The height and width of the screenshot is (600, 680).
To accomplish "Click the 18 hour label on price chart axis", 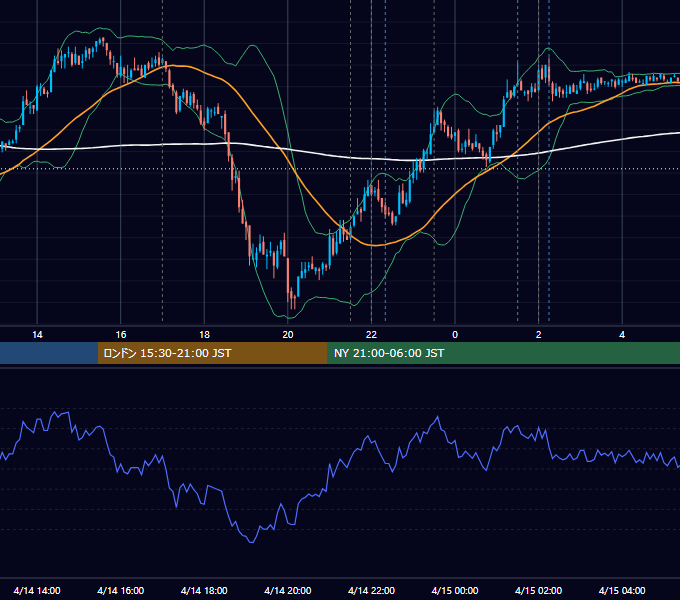I will tap(204, 335).
